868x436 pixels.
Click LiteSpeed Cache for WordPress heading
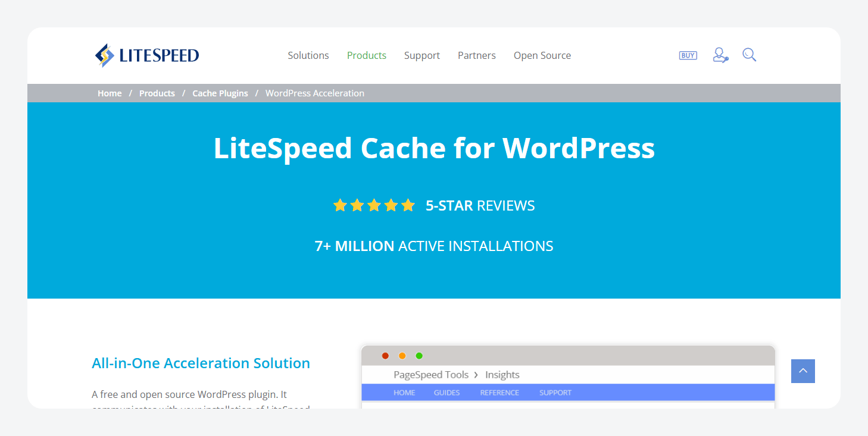click(434, 148)
